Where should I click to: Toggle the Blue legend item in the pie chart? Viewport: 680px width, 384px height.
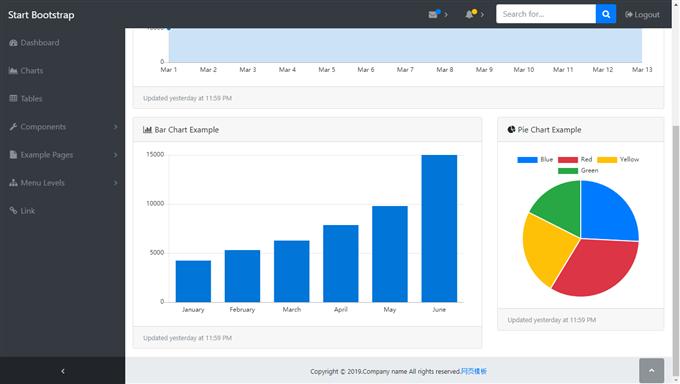click(535, 160)
